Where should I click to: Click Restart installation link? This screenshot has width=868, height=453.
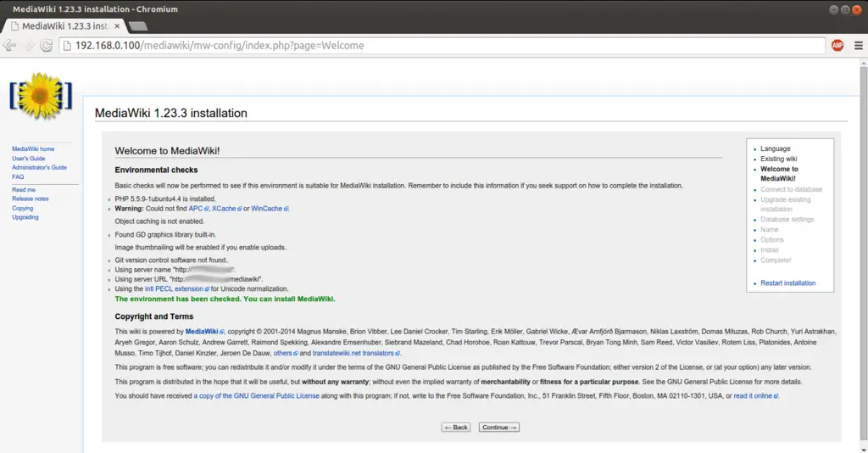point(787,283)
